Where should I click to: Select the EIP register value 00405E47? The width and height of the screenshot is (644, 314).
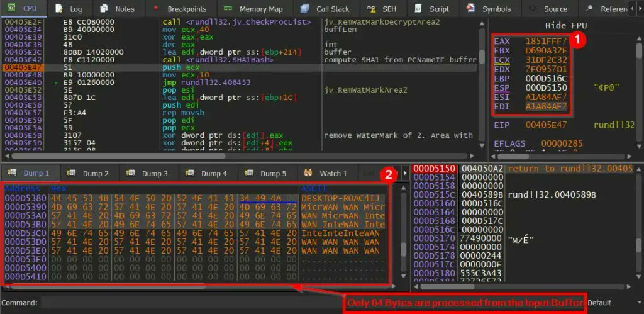(x=547, y=125)
